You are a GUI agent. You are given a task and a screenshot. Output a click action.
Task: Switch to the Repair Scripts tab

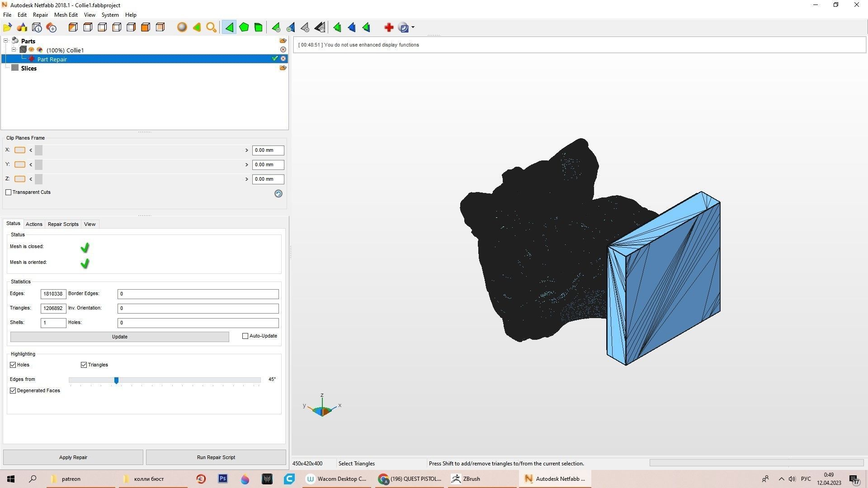63,224
